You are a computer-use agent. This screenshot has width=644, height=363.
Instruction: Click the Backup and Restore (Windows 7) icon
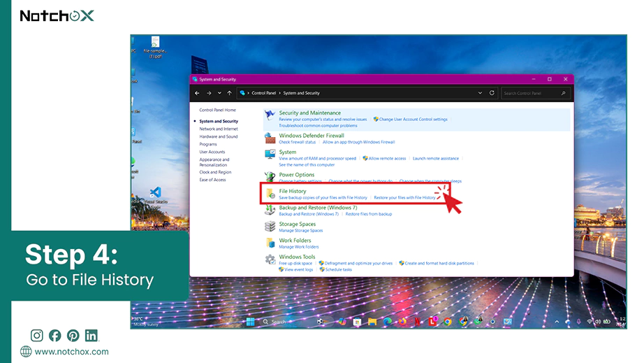click(270, 210)
